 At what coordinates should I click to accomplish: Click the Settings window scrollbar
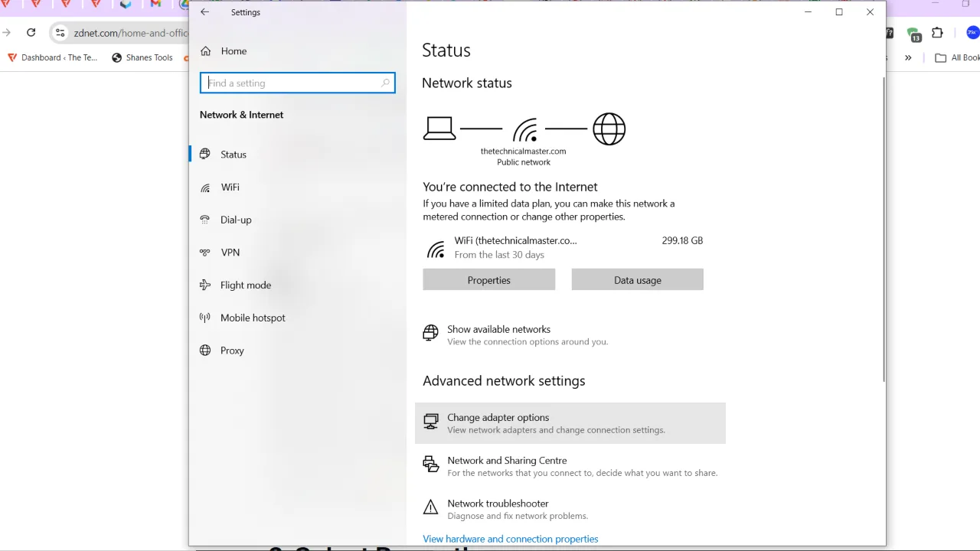(883, 230)
